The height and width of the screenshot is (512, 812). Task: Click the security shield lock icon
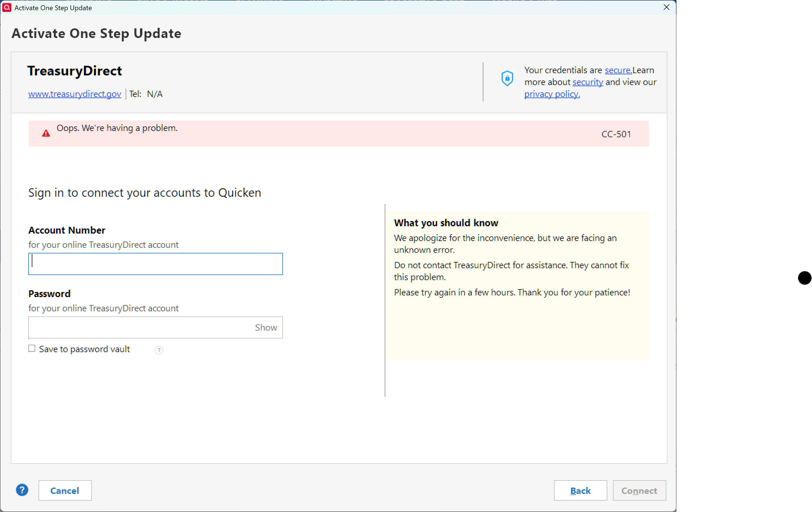[507, 78]
